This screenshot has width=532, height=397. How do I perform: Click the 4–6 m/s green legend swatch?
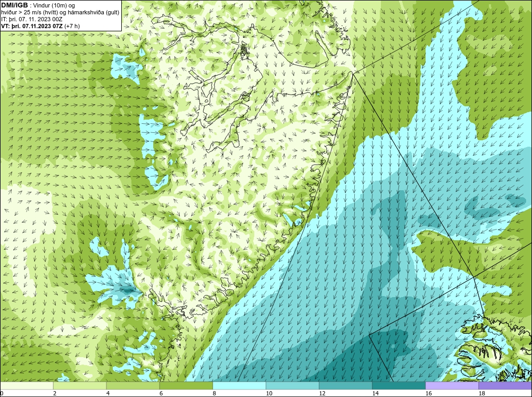(x=133, y=386)
